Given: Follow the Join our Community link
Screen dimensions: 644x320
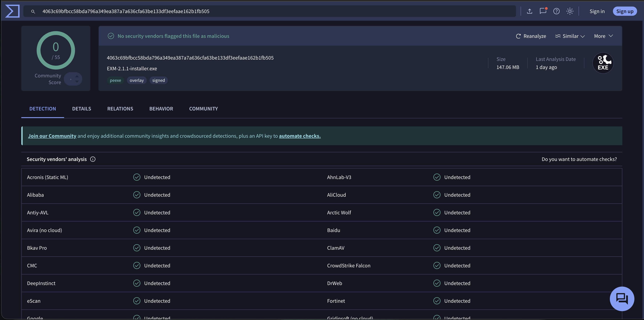Looking at the screenshot, I should pyautogui.click(x=52, y=136).
